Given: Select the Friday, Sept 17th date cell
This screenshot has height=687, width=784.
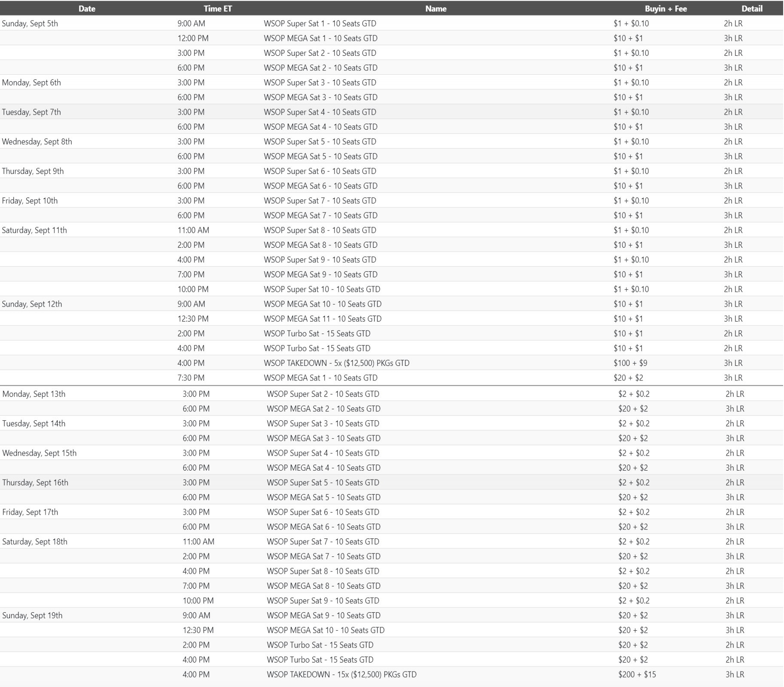Looking at the screenshot, I should click(30, 512).
